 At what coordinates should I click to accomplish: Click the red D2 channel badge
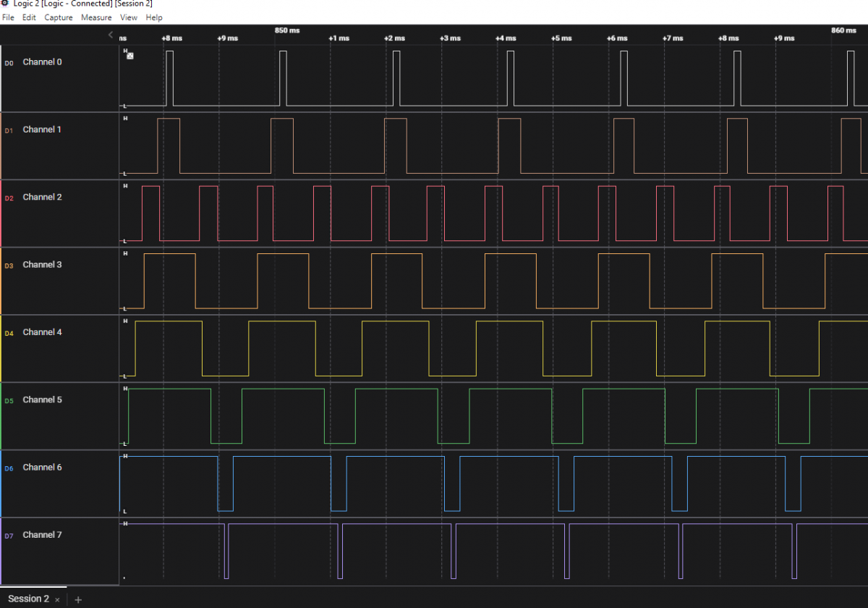[x=9, y=198]
